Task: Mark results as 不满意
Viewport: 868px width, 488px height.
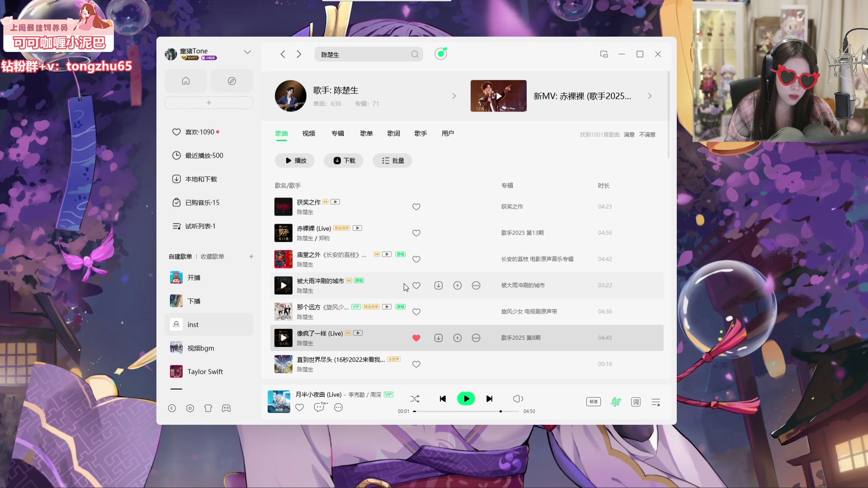Action: coord(647,135)
